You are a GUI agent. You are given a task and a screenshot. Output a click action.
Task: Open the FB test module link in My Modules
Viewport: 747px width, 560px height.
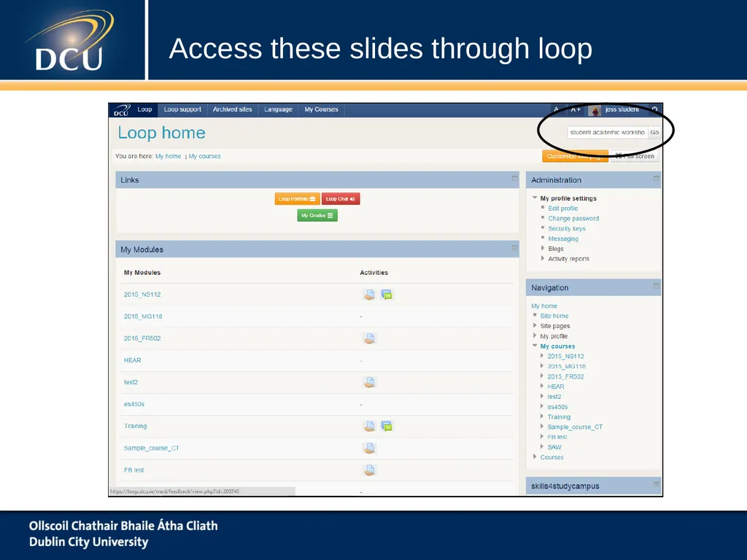click(x=134, y=470)
